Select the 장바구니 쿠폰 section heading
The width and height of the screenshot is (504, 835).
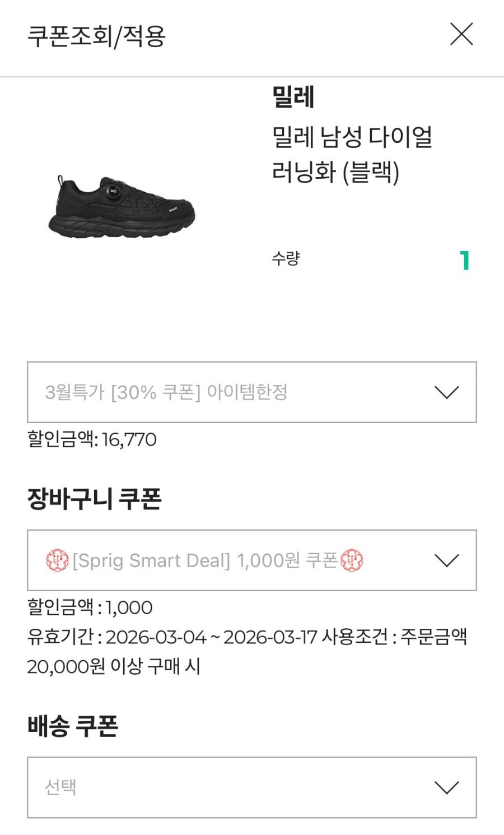click(x=94, y=499)
